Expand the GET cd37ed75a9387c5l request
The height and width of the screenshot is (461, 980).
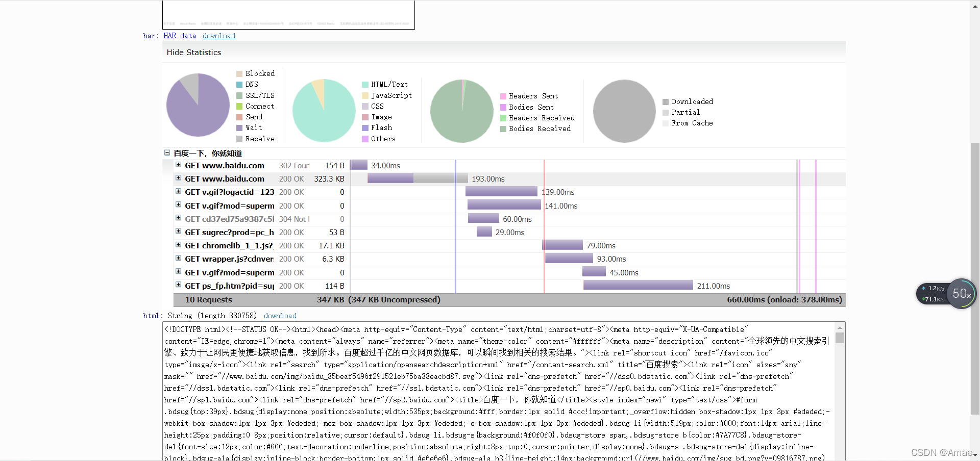pyautogui.click(x=178, y=218)
